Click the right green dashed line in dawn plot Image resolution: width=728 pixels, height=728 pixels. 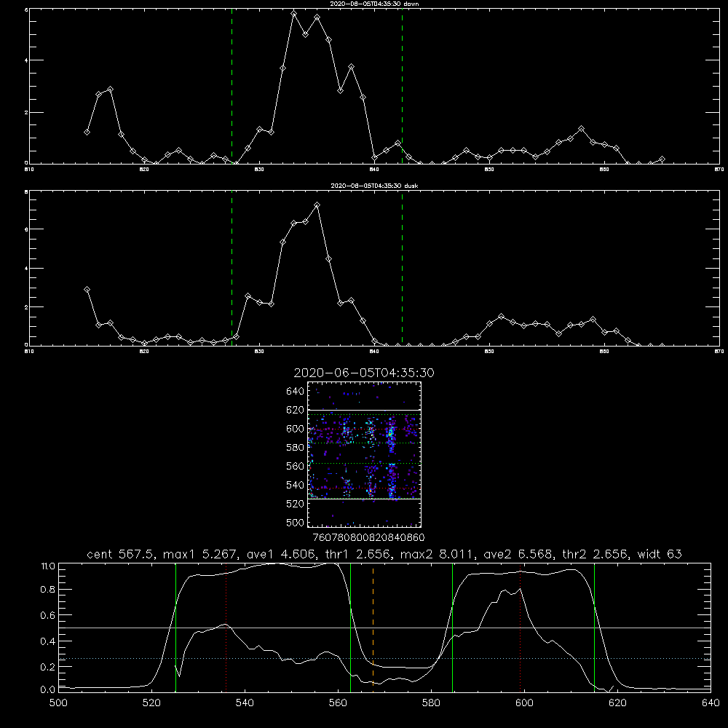[x=402, y=86]
